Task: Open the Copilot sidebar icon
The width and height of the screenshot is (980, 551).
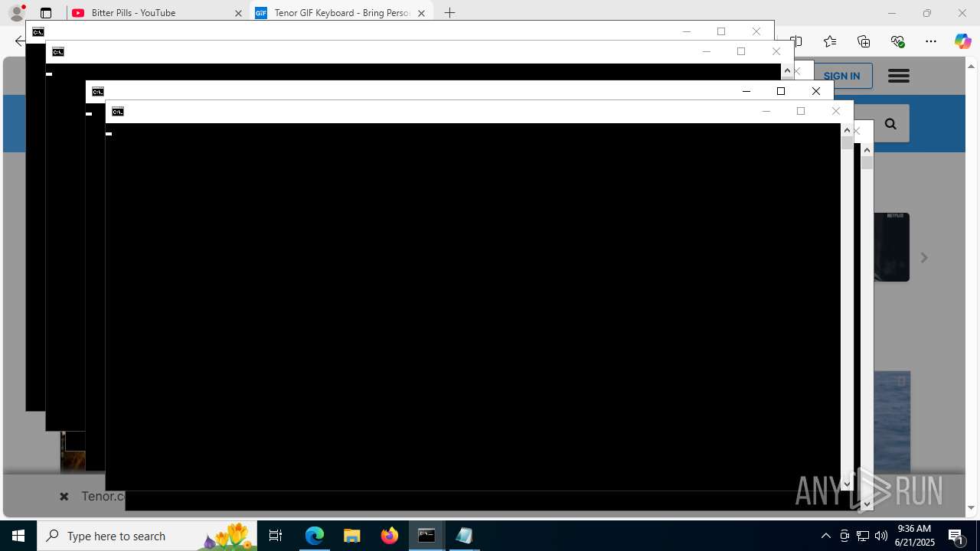Action: tap(962, 41)
